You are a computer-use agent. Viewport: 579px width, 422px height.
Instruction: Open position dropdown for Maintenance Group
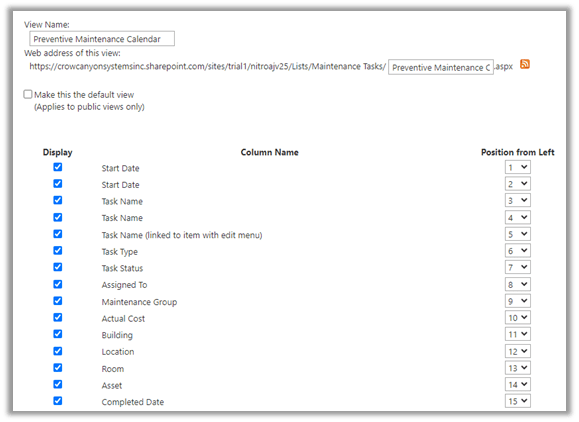tap(518, 301)
